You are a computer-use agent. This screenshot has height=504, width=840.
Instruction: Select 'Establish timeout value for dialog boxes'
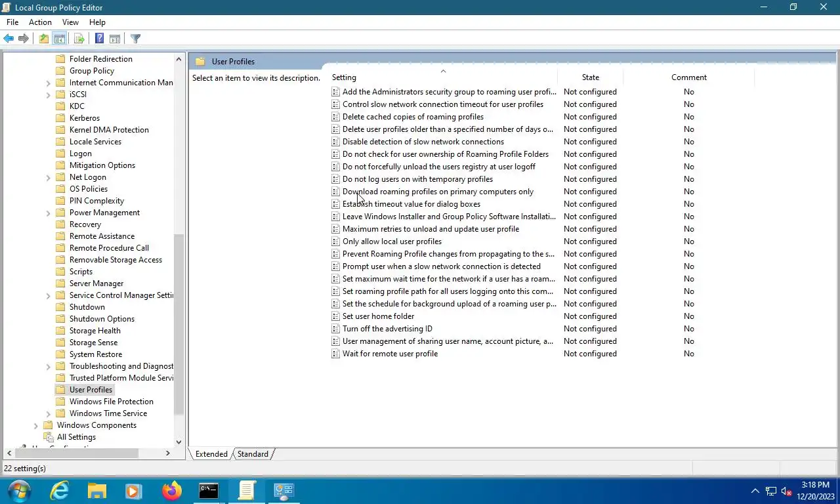411,204
